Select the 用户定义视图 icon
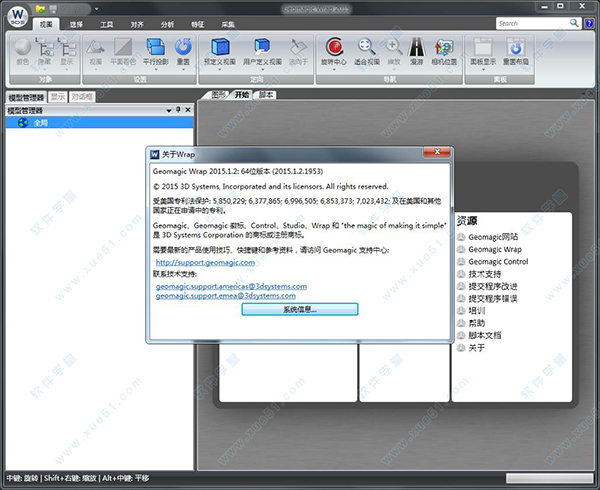Screen dimensions: 600x490 point(262,47)
